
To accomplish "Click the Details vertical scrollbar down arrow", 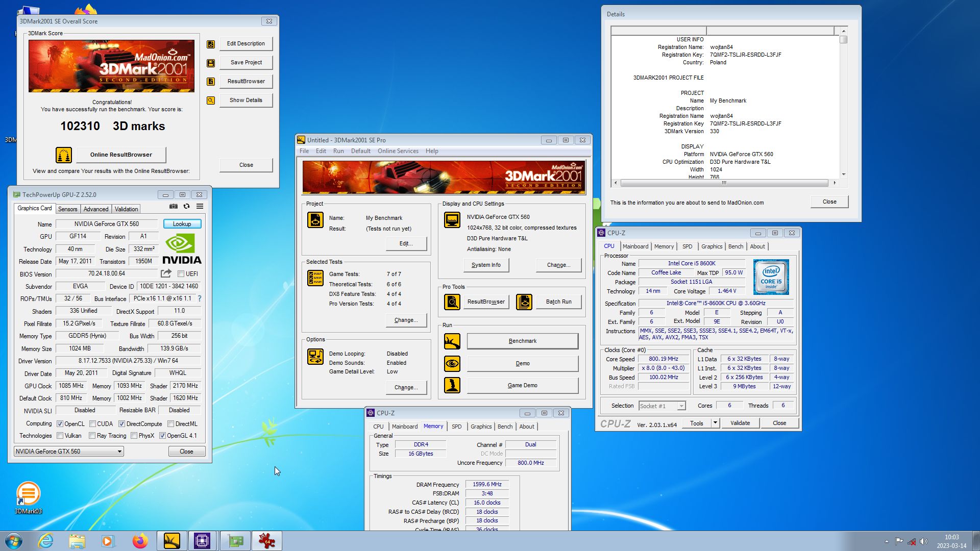I will [844, 174].
